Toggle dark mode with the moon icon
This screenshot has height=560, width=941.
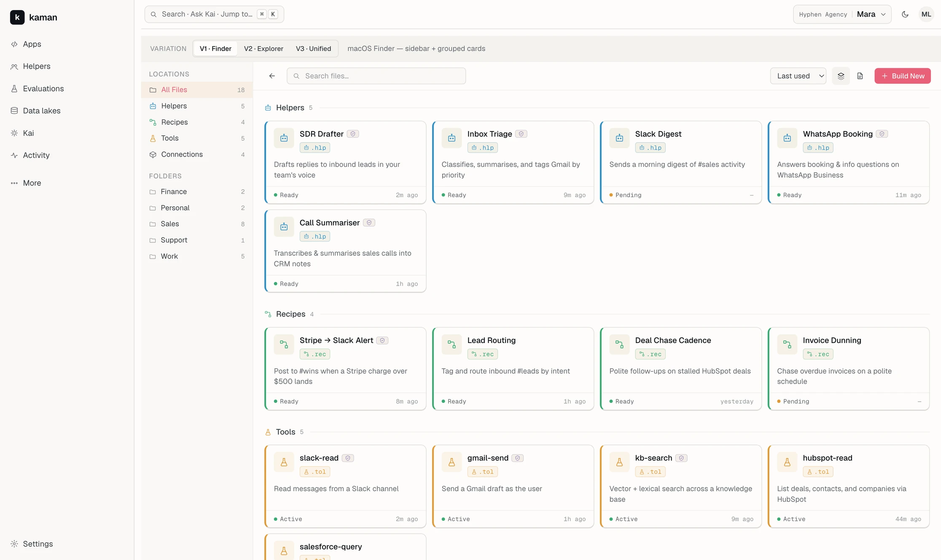pos(905,14)
